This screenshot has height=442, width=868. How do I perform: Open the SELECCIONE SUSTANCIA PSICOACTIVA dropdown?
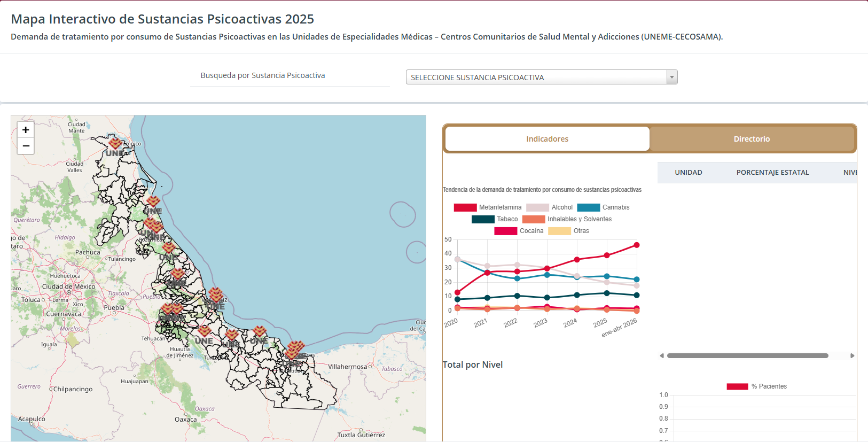pyautogui.click(x=542, y=77)
